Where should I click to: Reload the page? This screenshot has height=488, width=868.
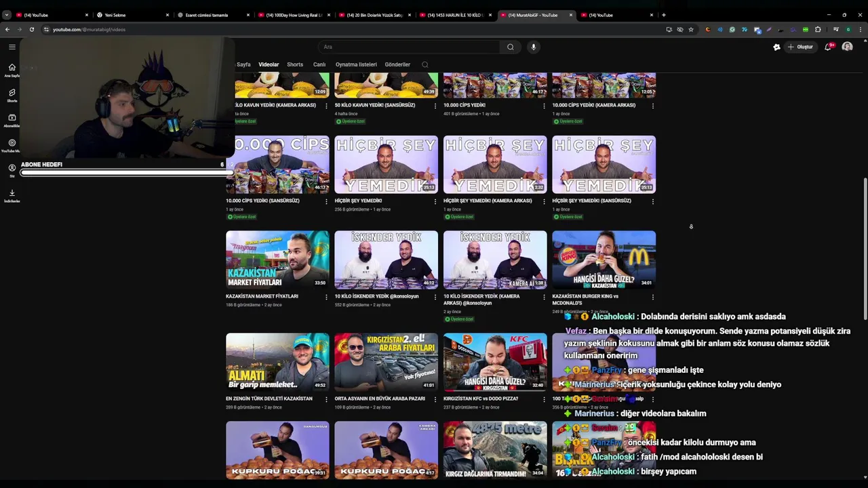(32, 29)
